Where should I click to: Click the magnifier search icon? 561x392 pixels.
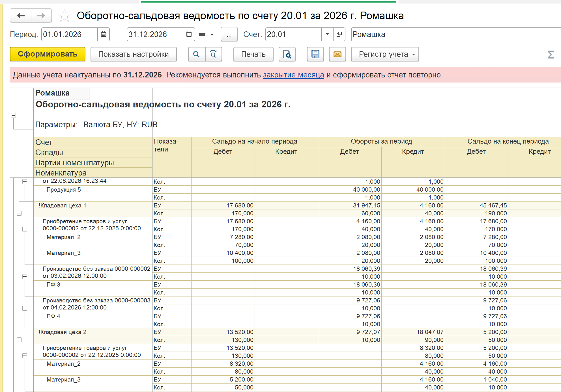point(197,54)
